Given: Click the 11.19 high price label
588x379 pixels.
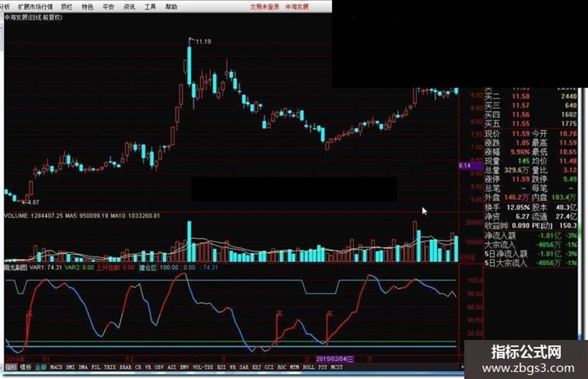Looking at the screenshot, I should coord(203,42).
